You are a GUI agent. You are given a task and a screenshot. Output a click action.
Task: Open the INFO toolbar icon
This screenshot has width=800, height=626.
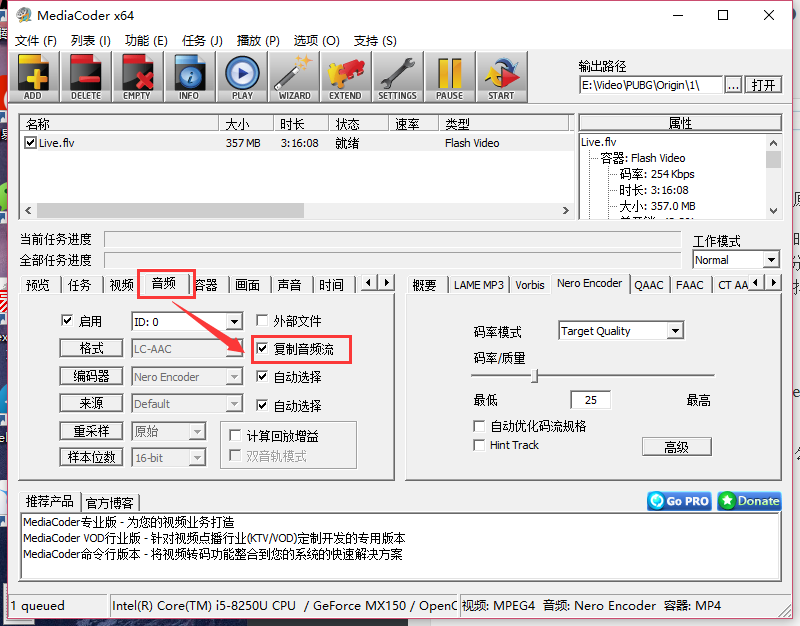[189, 77]
